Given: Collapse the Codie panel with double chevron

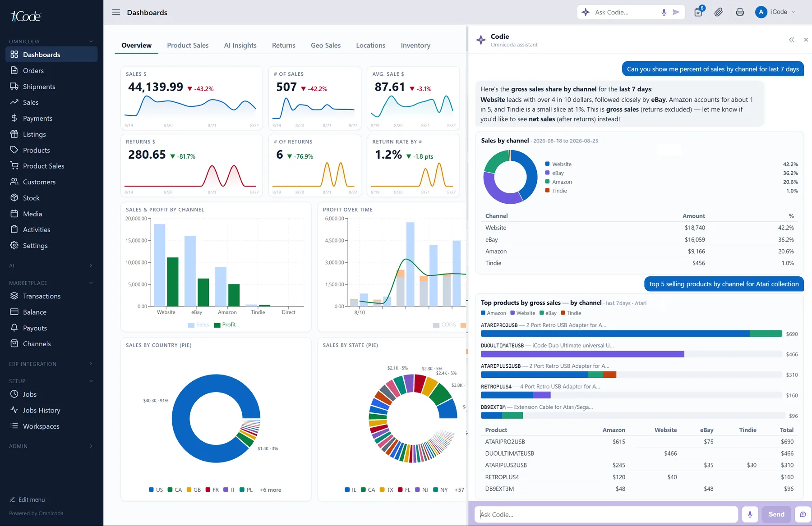Looking at the screenshot, I should [x=792, y=40].
